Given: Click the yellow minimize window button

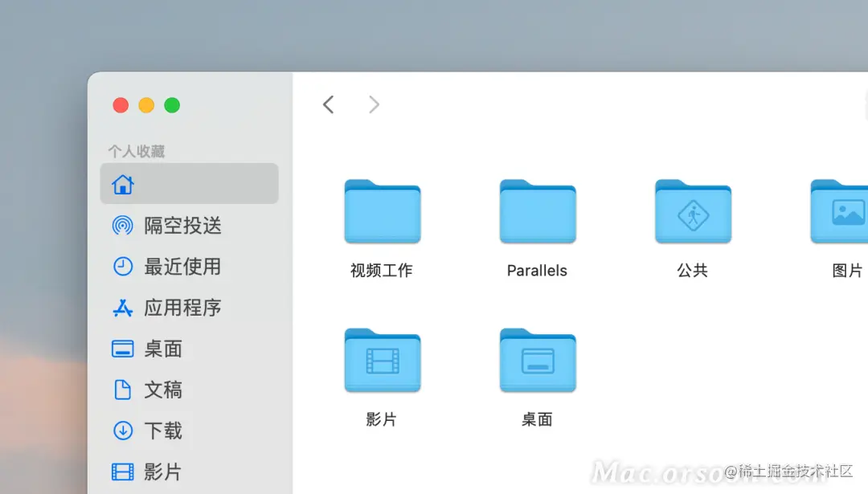Looking at the screenshot, I should (x=146, y=105).
